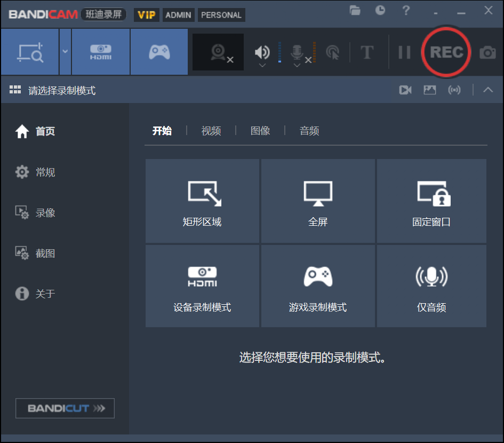Screen dimensions: 504x443
Task: Select the 全屏 full-screen recording tile
Action: (317, 201)
